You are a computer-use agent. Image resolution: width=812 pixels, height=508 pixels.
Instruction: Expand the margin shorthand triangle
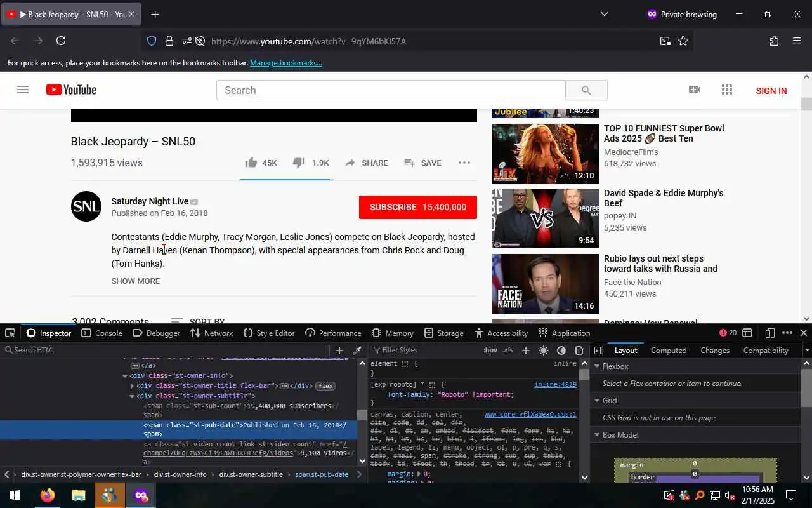419,474
